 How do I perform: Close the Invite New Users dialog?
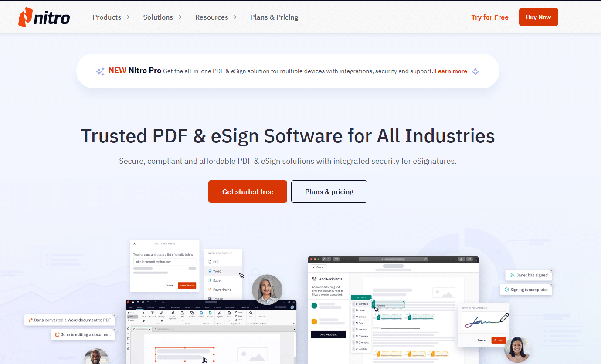tap(134, 243)
